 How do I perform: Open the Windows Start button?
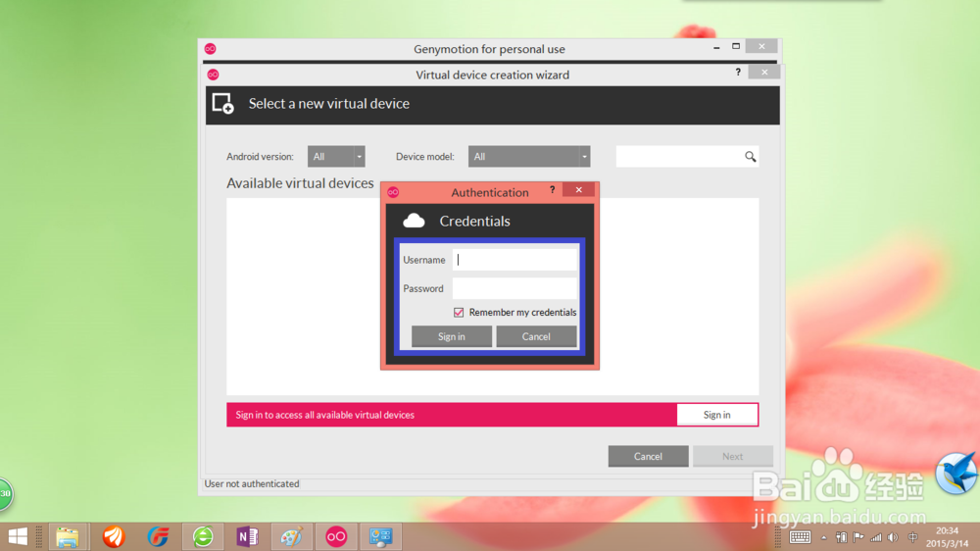tap(18, 536)
